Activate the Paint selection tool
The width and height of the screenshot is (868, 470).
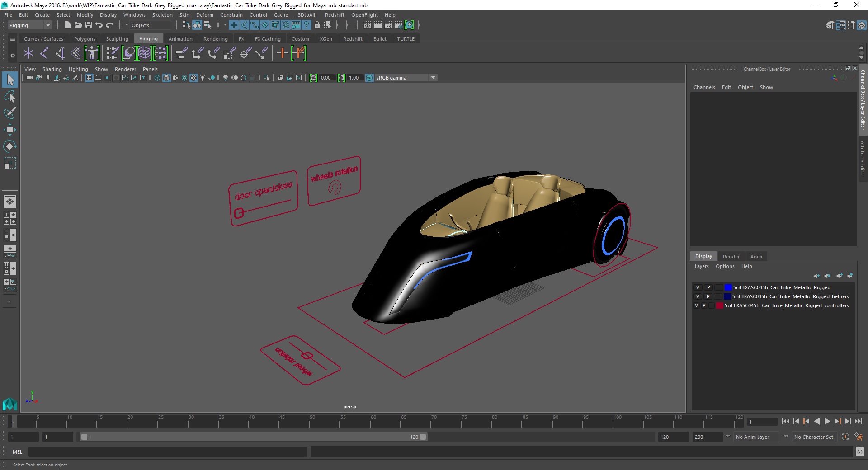point(10,113)
